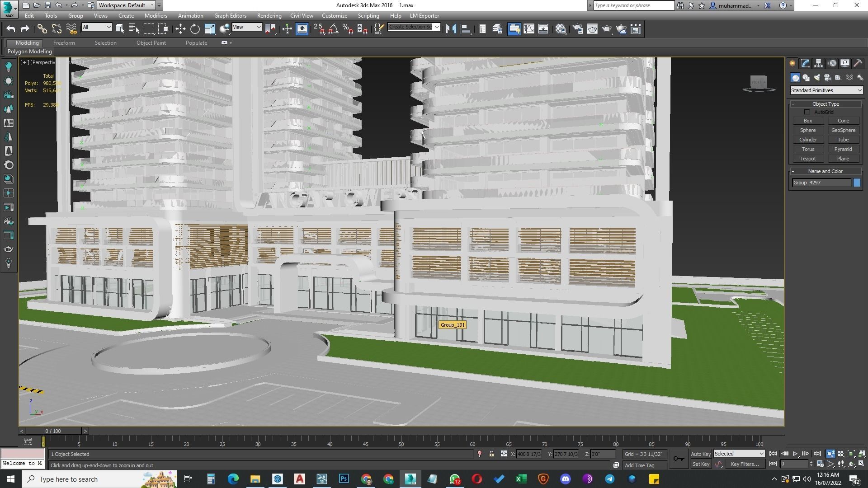Toggle the 2.5 Snaps button

[x=319, y=29]
